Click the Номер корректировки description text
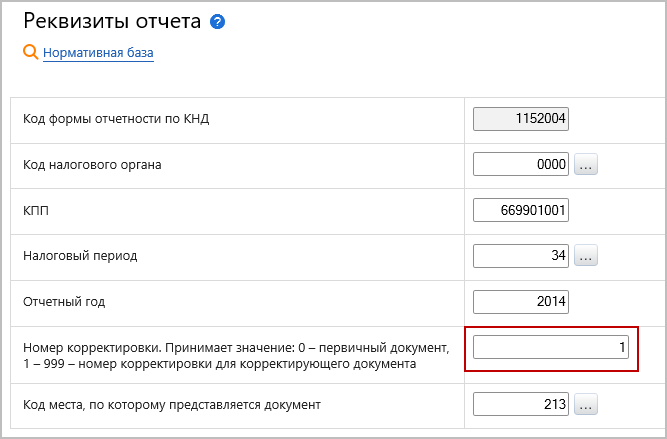667x439 pixels. [236, 356]
